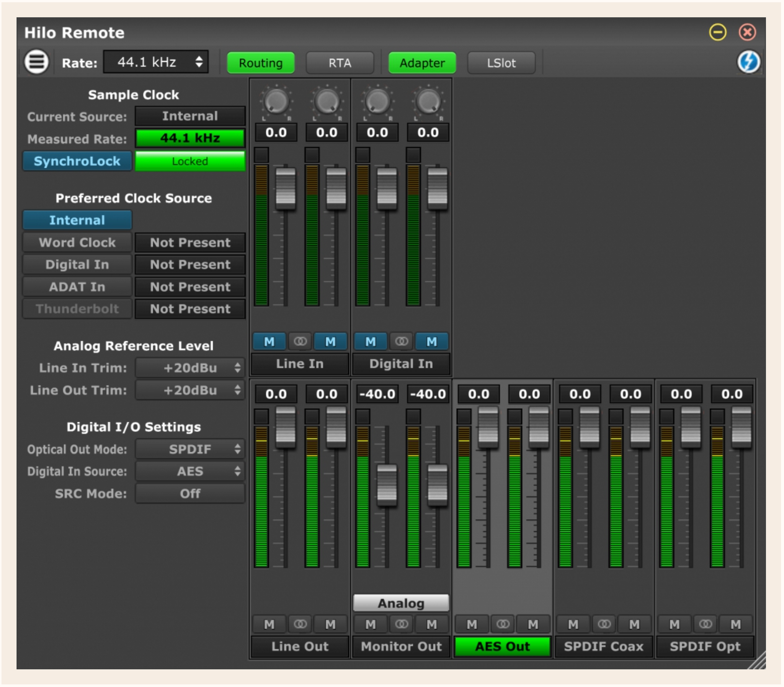Image resolution: width=784 pixels, height=687 pixels.
Task: Click the stereo link icon on SPDIF Opt
Action: point(706,624)
